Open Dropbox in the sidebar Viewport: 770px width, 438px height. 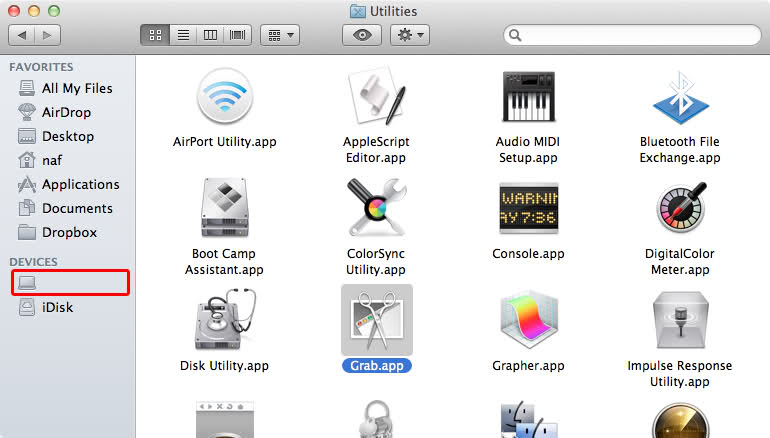pos(57,233)
